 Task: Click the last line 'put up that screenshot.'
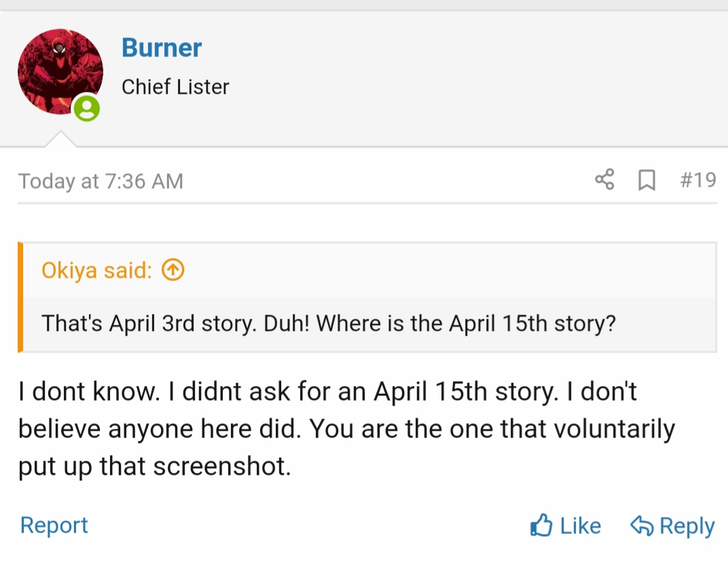[155, 467]
